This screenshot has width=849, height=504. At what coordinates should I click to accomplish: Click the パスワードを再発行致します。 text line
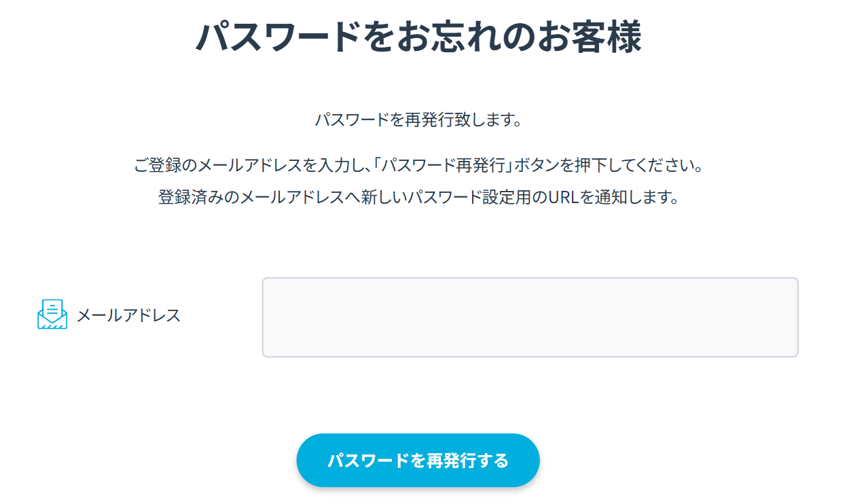point(418,121)
